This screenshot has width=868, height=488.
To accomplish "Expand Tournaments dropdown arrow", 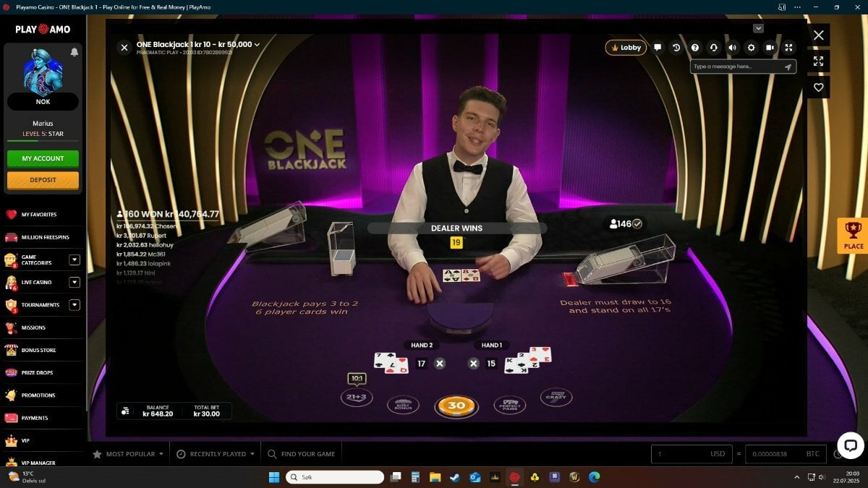I will click(x=75, y=305).
